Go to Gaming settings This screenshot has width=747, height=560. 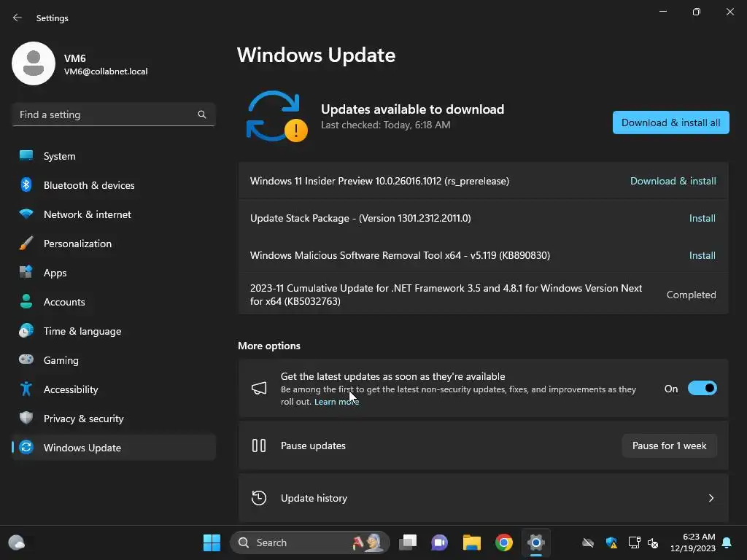pyautogui.click(x=114, y=360)
